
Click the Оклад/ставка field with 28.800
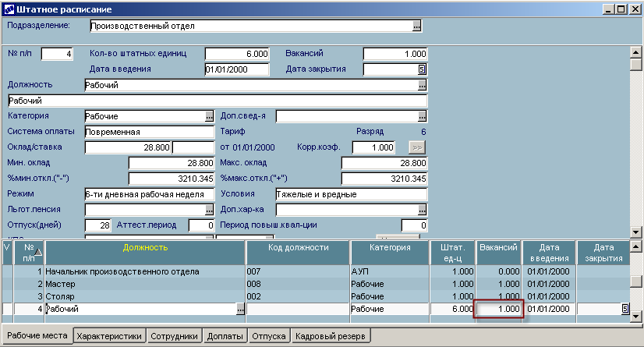[128, 147]
